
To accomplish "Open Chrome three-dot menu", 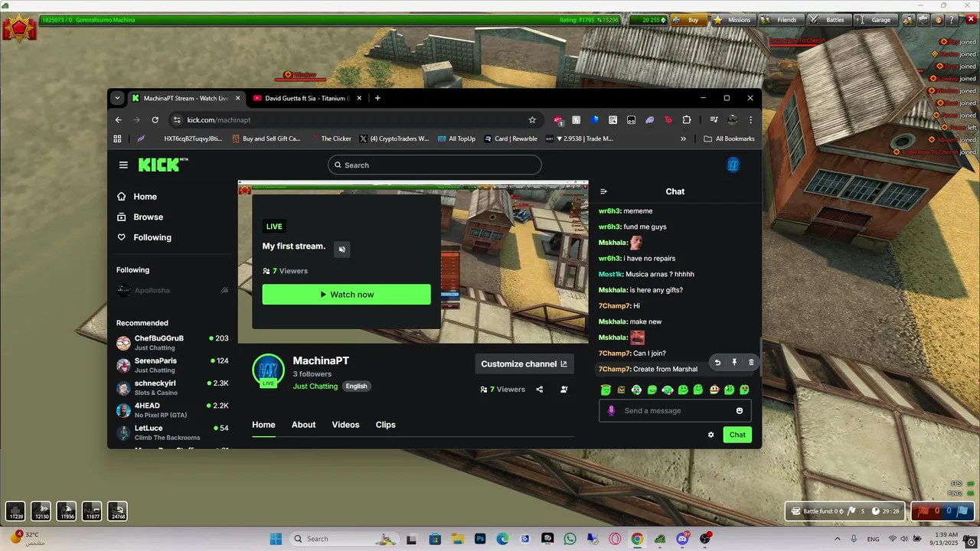I will pos(750,120).
